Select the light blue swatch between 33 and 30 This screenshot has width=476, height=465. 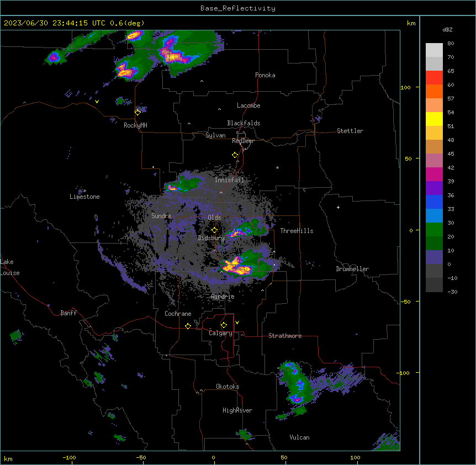(x=434, y=216)
